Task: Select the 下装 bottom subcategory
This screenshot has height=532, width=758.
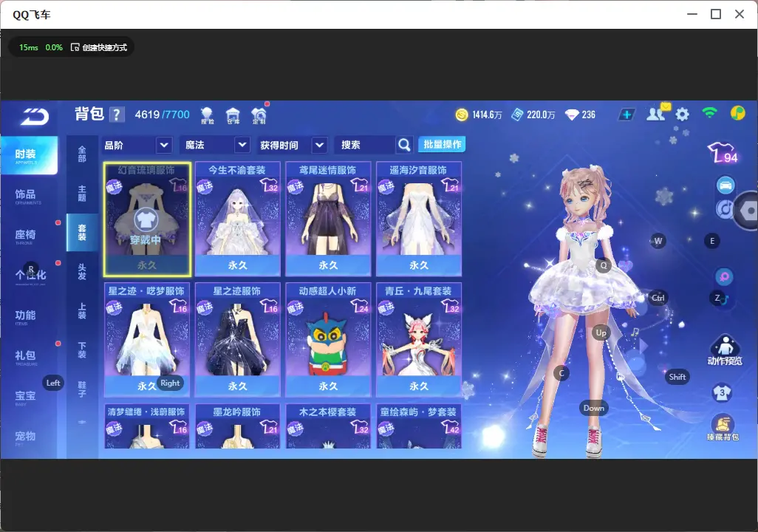Action: point(82,350)
